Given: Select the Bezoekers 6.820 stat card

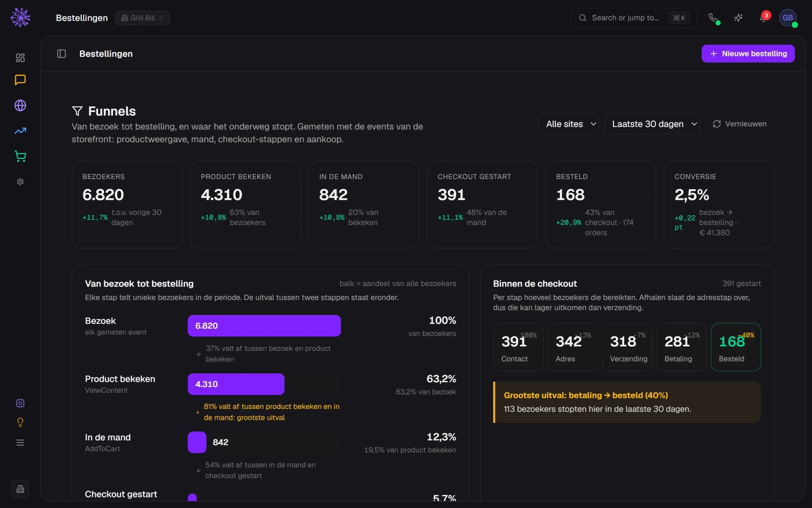Looking at the screenshot, I should pos(127,204).
